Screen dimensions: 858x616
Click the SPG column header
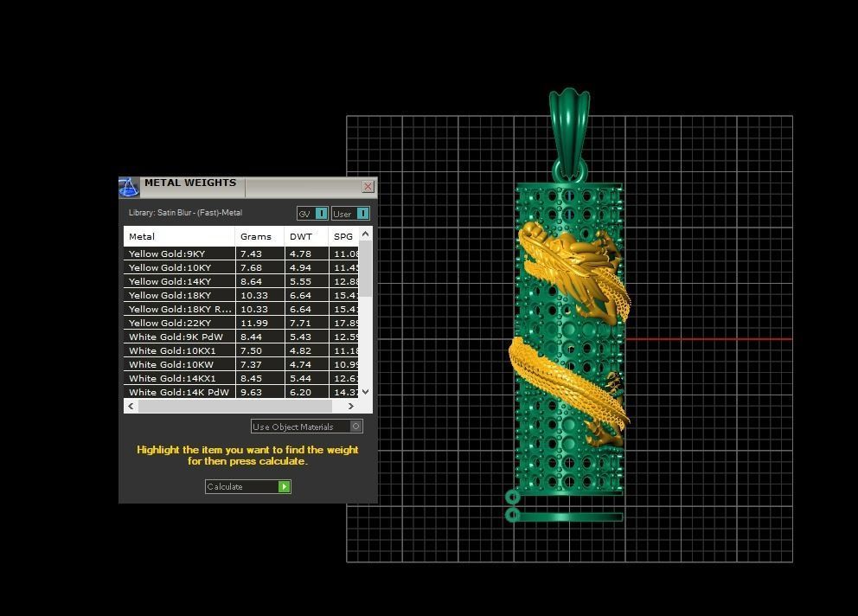pos(343,236)
